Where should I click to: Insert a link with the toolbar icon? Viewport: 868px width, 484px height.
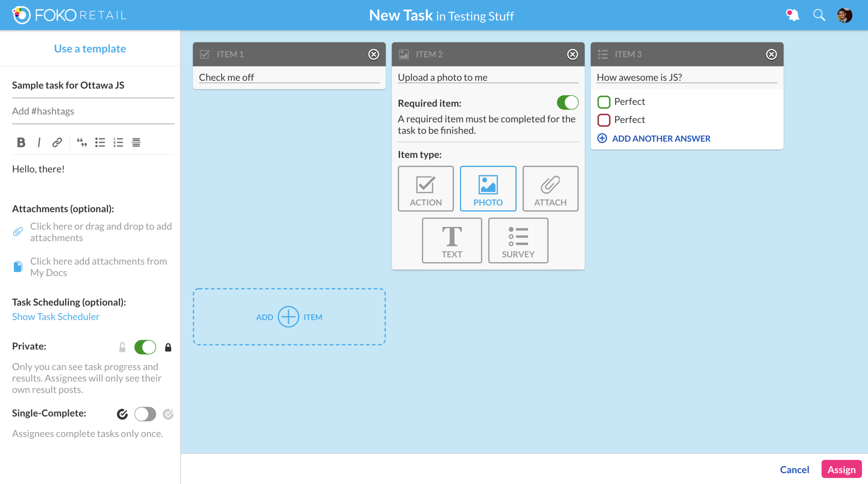[x=57, y=142]
